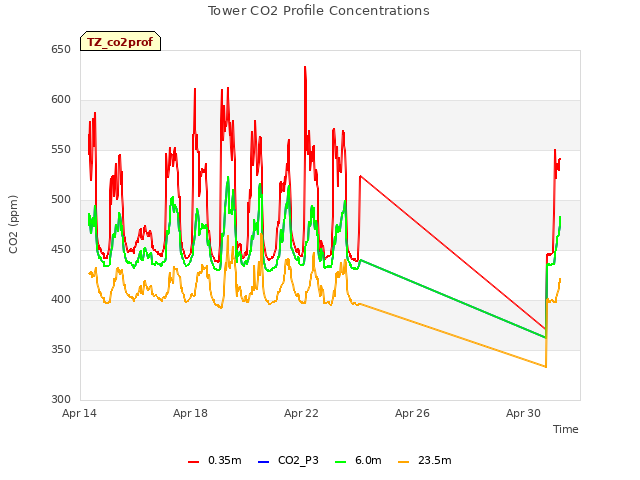Click the red 0.35m legend color marker
This screenshot has height=480, width=640.
pyautogui.click(x=193, y=462)
